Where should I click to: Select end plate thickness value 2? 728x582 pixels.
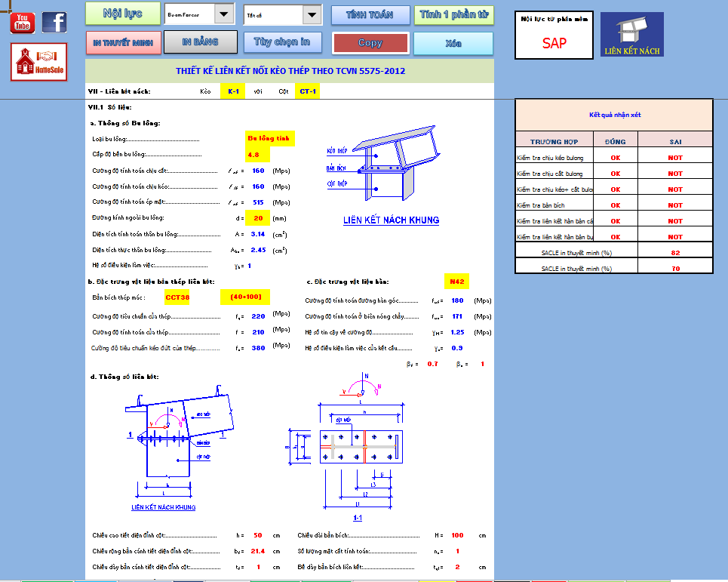pos(457,567)
